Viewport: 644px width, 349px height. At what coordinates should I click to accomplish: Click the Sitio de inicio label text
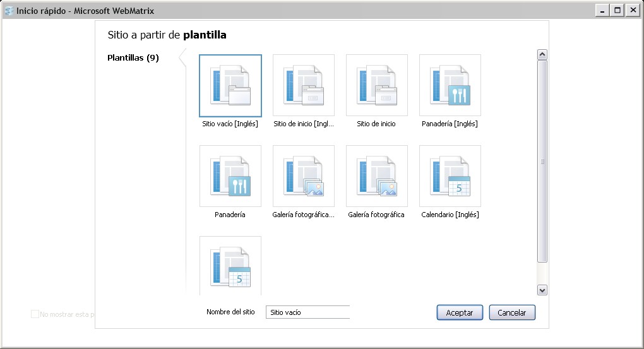tap(376, 124)
